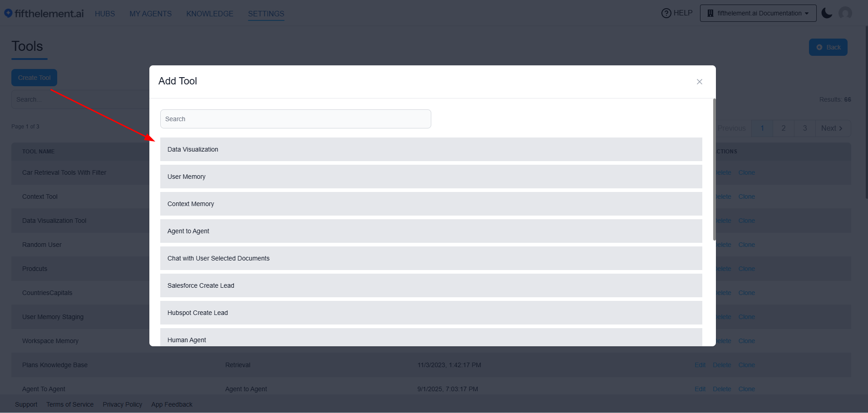Open the user profile avatar

[x=845, y=13]
